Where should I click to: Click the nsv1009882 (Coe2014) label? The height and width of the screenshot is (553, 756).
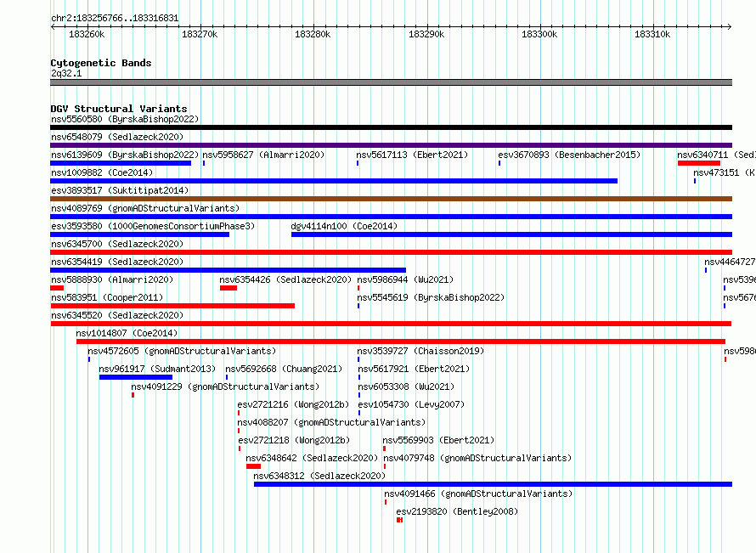[x=102, y=172]
